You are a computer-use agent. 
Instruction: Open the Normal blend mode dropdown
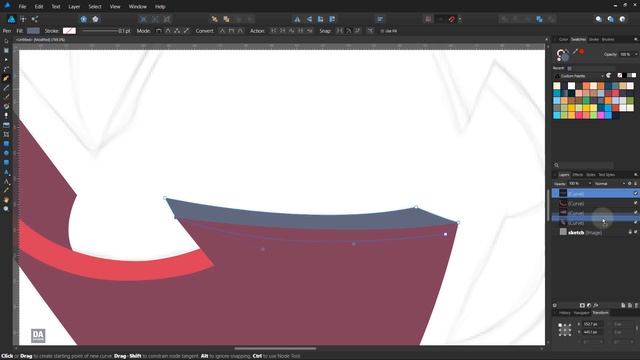(609, 184)
